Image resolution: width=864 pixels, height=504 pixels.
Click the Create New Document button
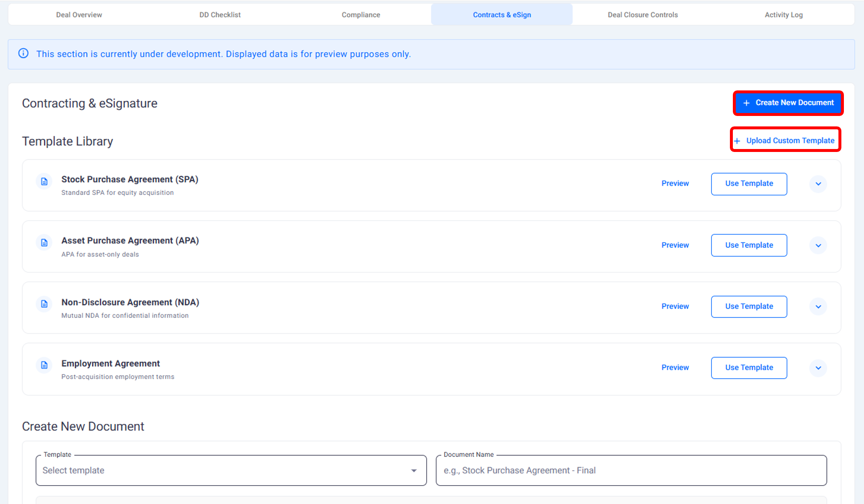point(788,103)
